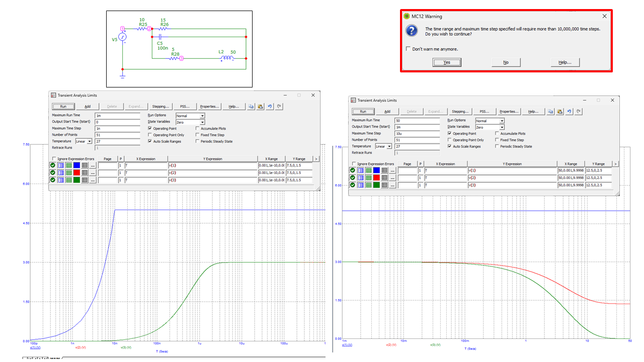Viewport: 644px width, 362px height.
Task: Click the green checkmark icon for v(1) with Y Range 12.5,0,2.5
Action: coord(352,170)
